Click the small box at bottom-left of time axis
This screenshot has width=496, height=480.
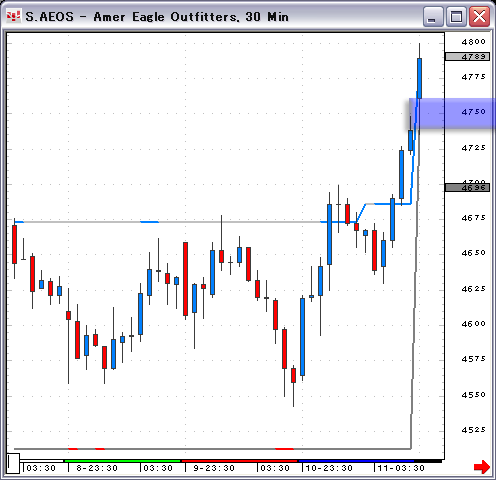tap(13, 463)
